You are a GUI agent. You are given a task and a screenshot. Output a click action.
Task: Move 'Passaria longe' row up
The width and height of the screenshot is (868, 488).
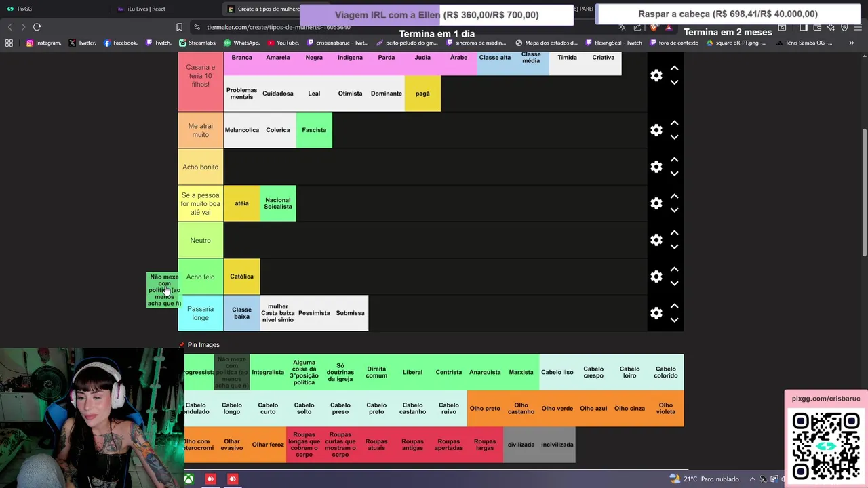[x=674, y=306]
